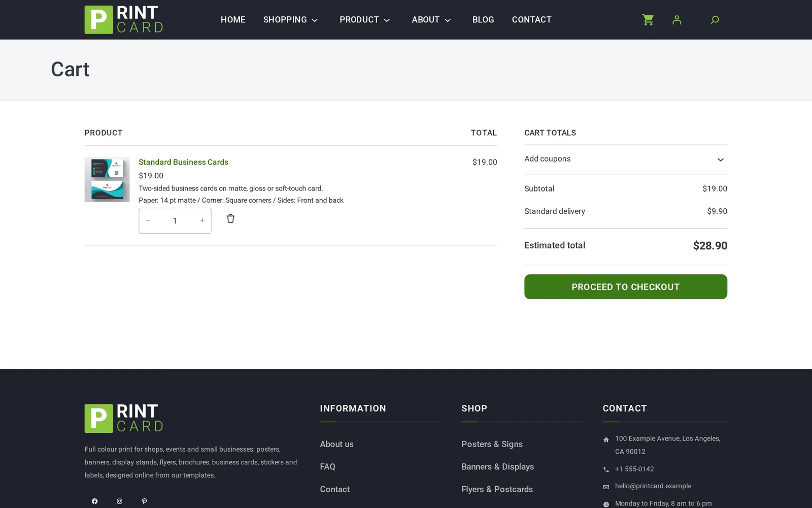
Task: Click the hello@printcard.example email address
Action: pyautogui.click(x=653, y=486)
